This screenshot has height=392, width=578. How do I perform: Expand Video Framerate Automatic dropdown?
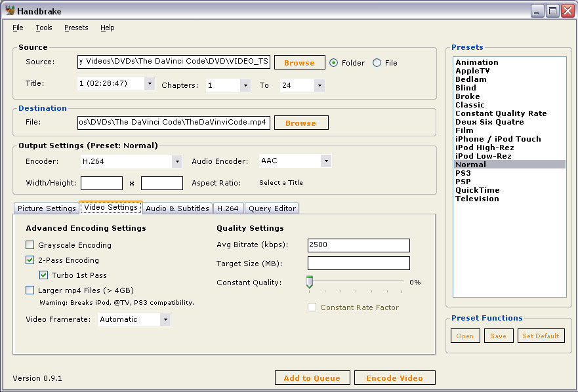(x=165, y=319)
